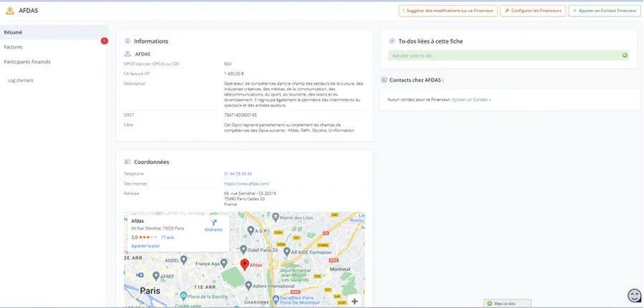Viewport: 644px width, 308px height.
Task: Click the red Factures notification badge
Action: [x=104, y=41]
